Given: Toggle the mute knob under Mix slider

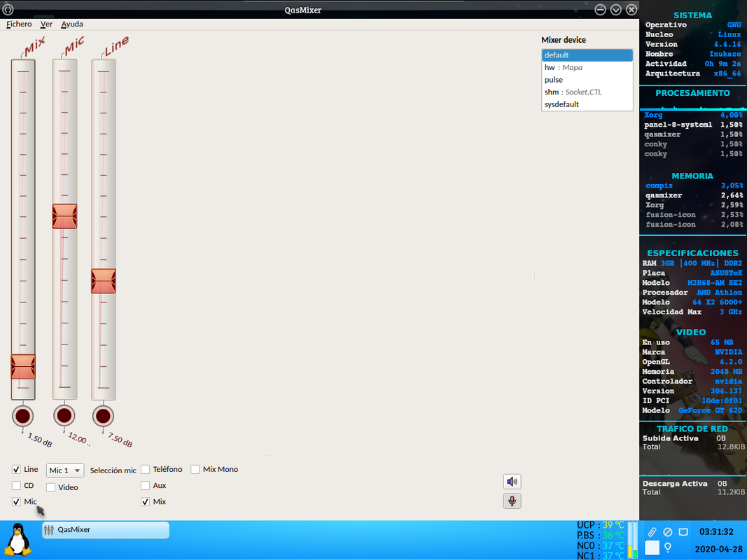Looking at the screenshot, I should (23, 416).
